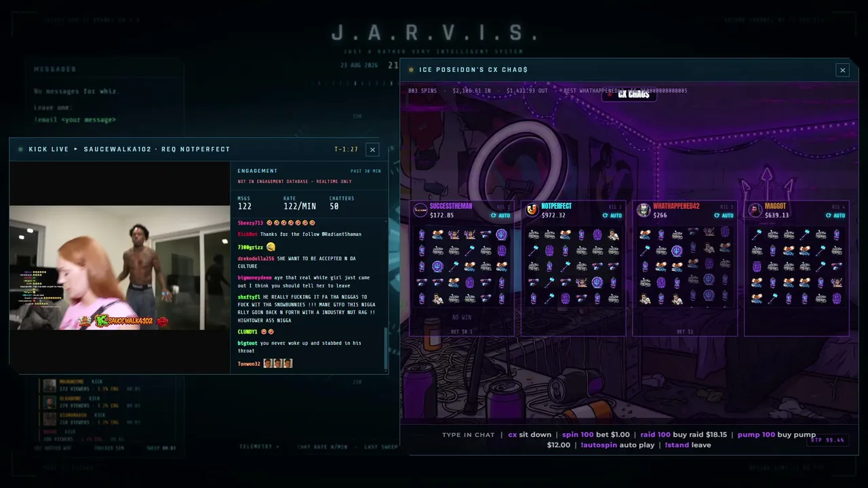Select the CLUNDY1 username
This screenshot has width=868, height=488.
(x=248, y=332)
